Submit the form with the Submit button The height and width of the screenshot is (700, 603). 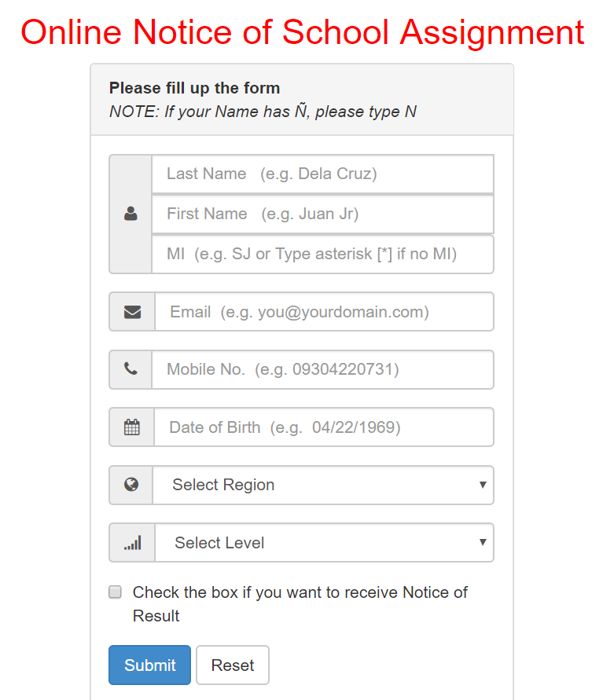click(x=149, y=665)
